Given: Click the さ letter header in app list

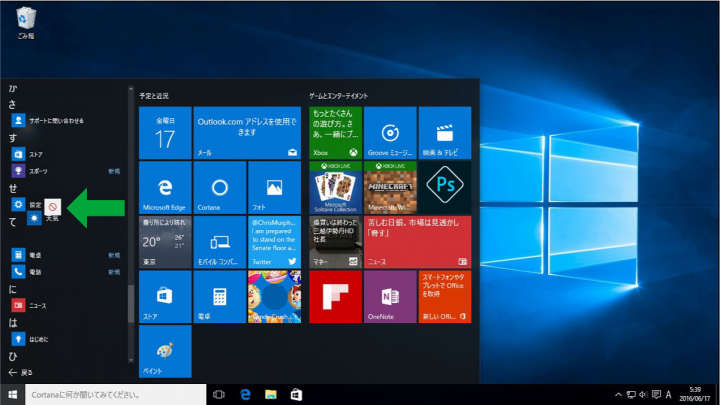Looking at the screenshot, I should (x=13, y=104).
